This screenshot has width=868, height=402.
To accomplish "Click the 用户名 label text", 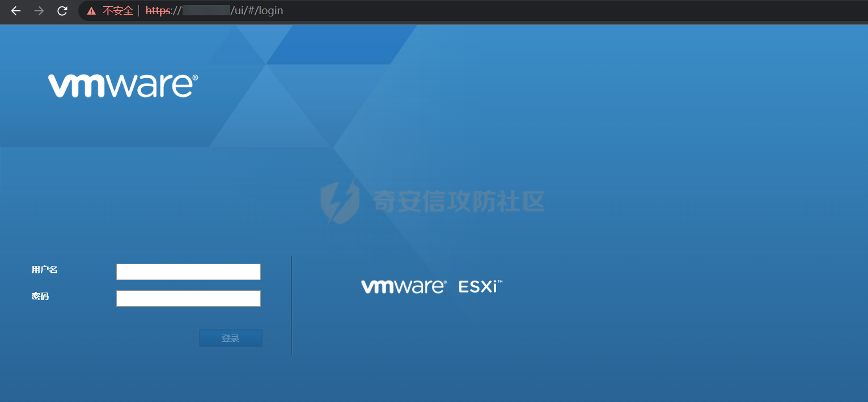I will coord(45,270).
